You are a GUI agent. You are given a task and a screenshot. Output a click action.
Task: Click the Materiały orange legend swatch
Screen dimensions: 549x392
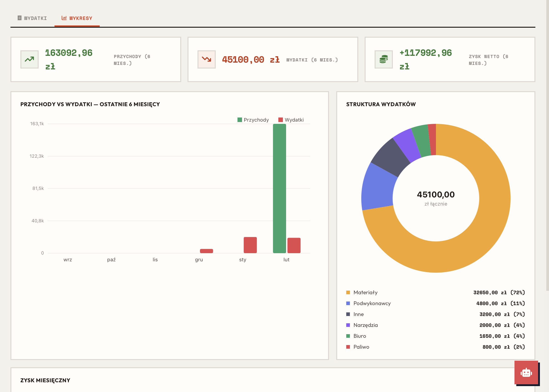348,293
